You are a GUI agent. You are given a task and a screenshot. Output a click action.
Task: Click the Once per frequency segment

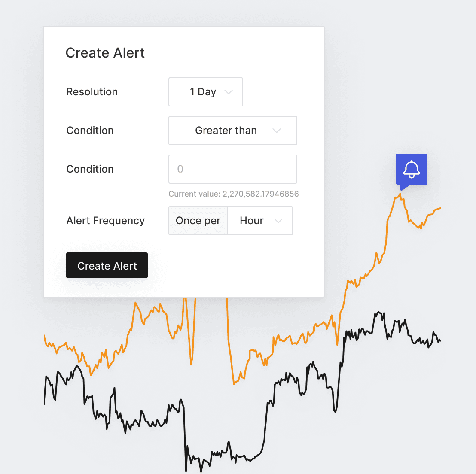tap(198, 221)
